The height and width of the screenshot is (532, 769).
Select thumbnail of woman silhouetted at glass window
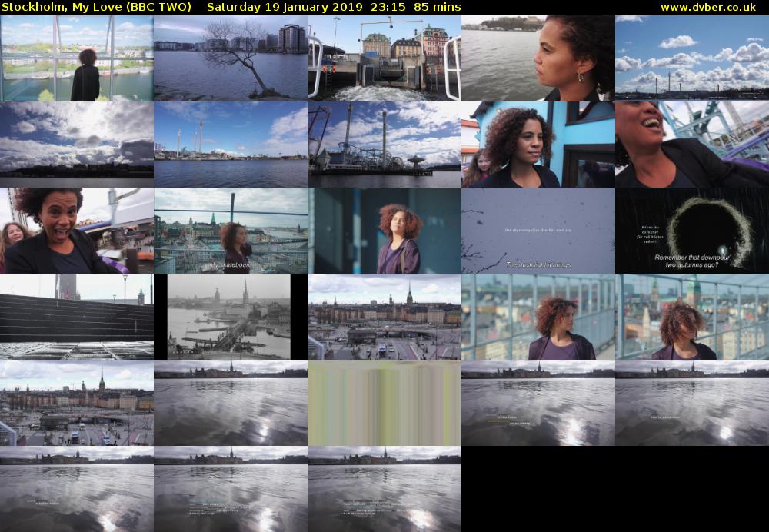pos(76,58)
